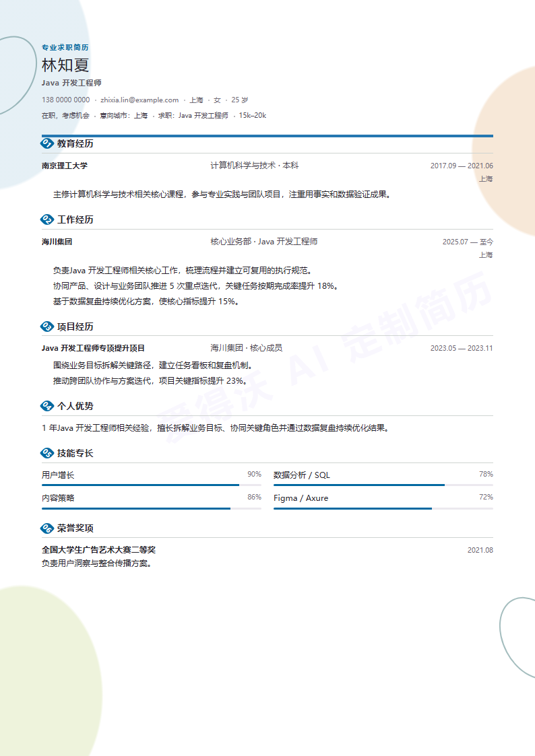Click the 个人优势 section heading
This screenshot has height=756, width=535.
tap(75, 406)
